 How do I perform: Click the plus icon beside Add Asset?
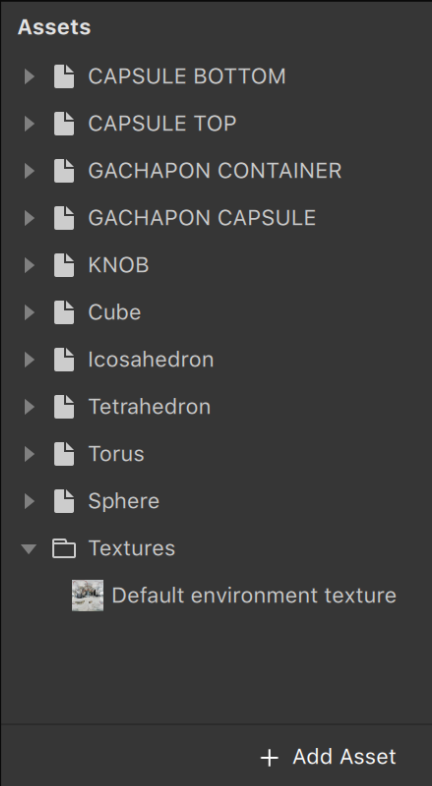pyautogui.click(x=270, y=757)
